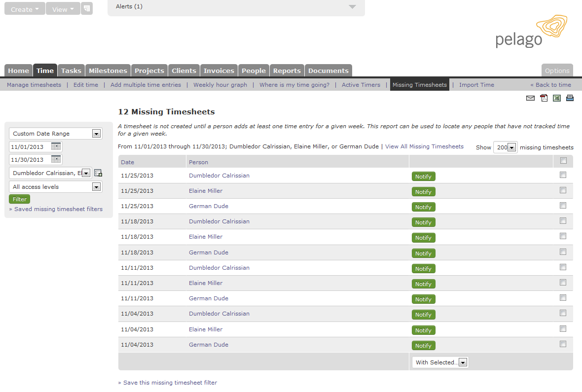
Task: Switch to the Reports tab
Action: 287,70
